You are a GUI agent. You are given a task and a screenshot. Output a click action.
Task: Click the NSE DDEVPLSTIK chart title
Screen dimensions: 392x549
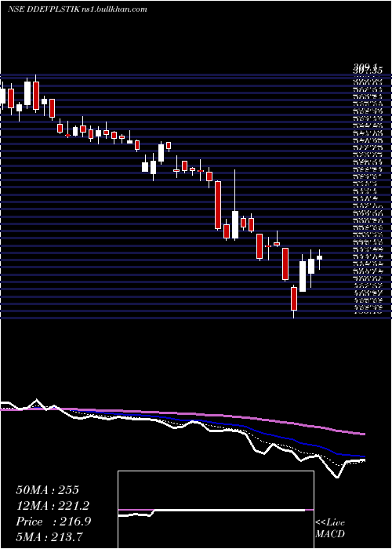click(x=77, y=9)
